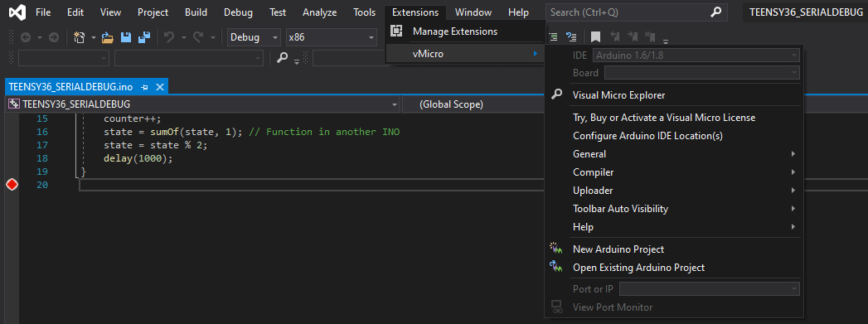868x324 pixels.
Task: Click the green indent lines toolbar icon
Action: click(553, 37)
